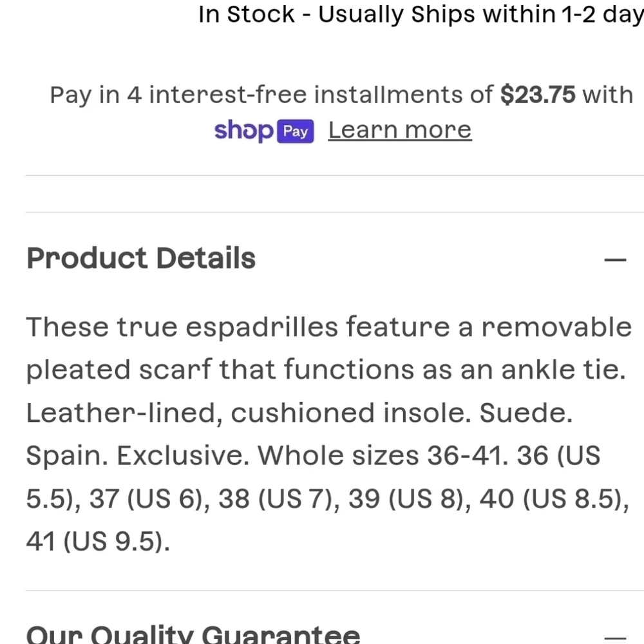Click the Product Details section heading
This screenshot has height=644, width=644.
tap(141, 258)
